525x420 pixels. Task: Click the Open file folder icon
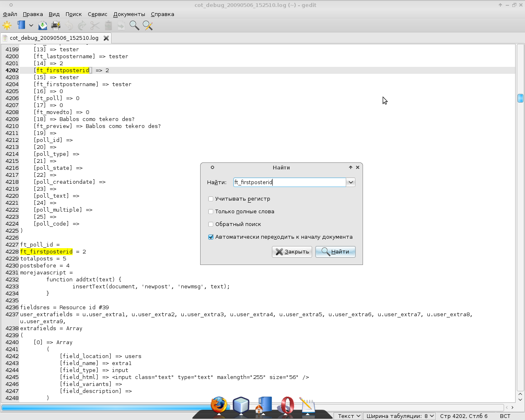click(21, 25)
